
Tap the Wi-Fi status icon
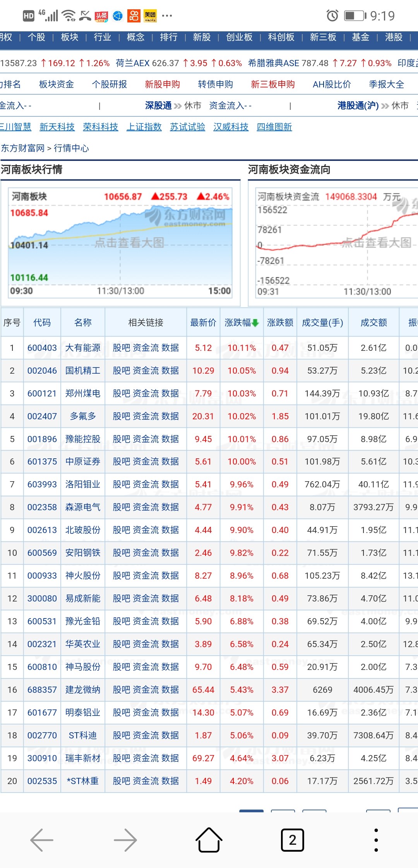coord(69,15)
